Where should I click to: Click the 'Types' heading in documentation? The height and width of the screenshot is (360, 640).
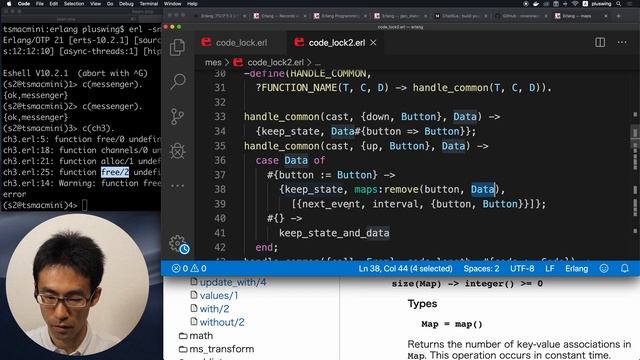tap(422, 304)
